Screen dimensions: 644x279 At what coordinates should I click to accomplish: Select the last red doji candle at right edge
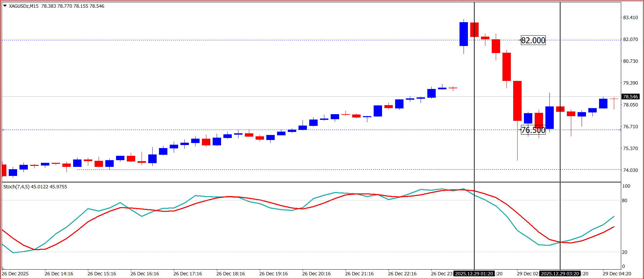coord(614,99)
